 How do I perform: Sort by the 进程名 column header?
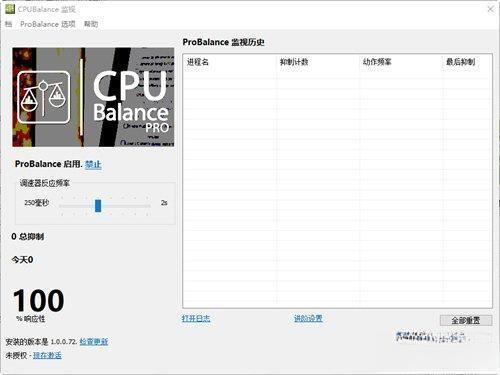[198, 62]
